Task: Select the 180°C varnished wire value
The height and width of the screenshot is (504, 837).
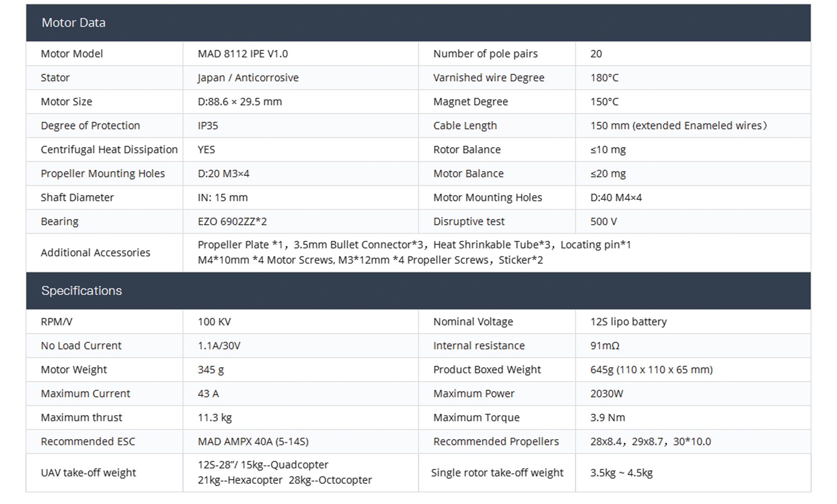Action: (604, 78)
